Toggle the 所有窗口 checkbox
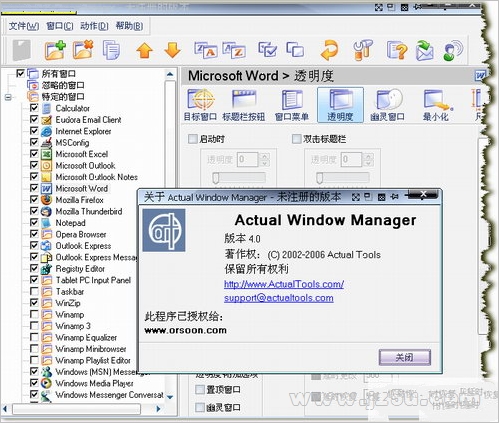 [x=20, y=73]
